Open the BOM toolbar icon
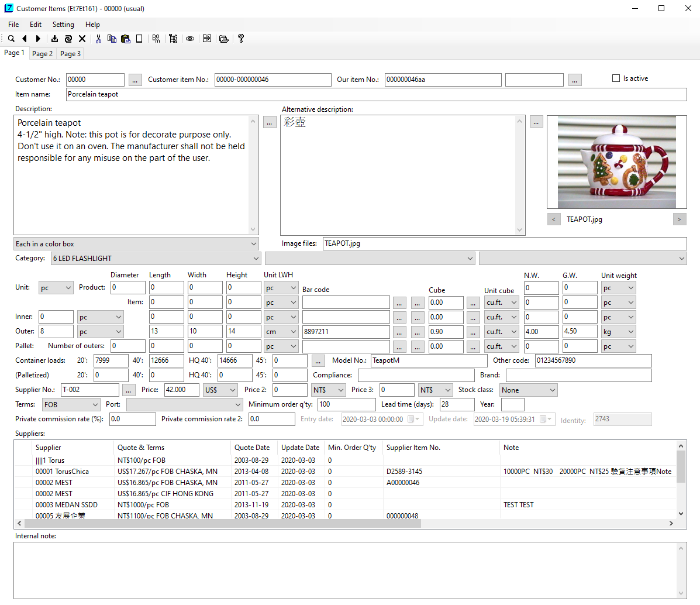This screenshot has height=605, width=700. pos(156,39)
